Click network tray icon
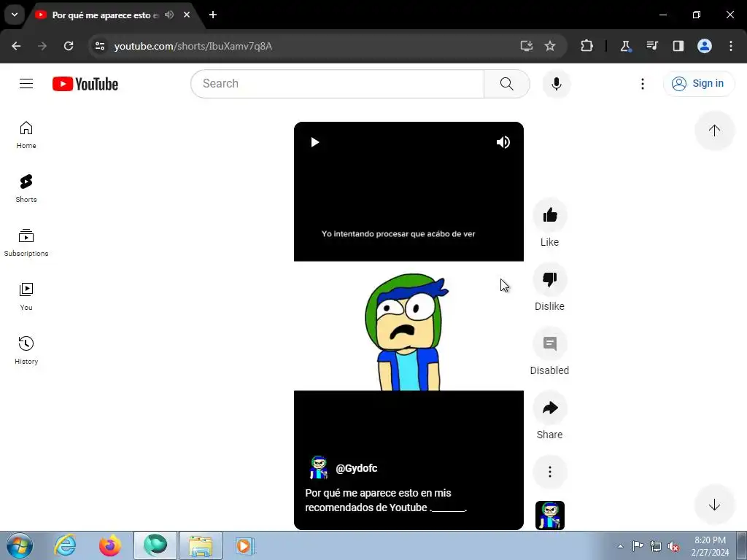 click(656, 546)
